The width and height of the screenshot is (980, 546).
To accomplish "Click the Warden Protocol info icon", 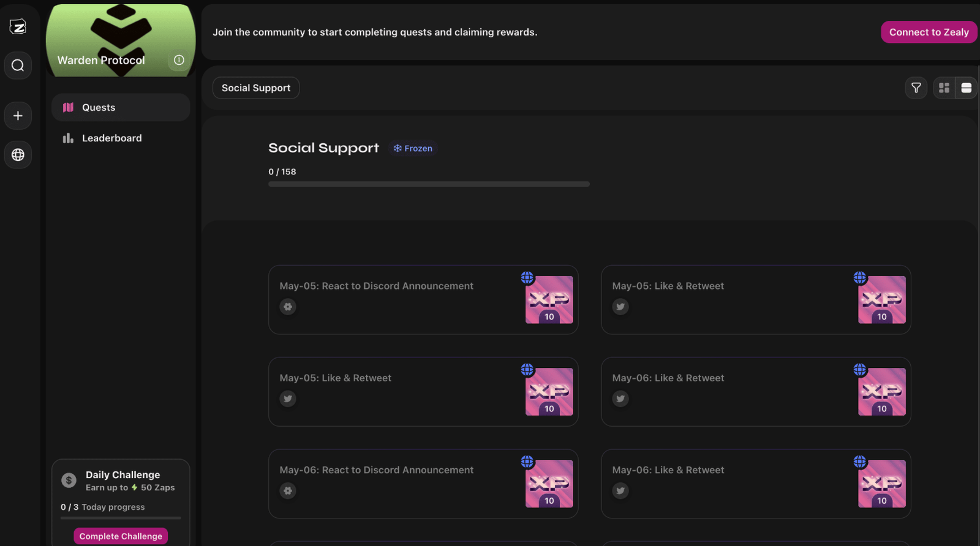I will click(179, 60).
